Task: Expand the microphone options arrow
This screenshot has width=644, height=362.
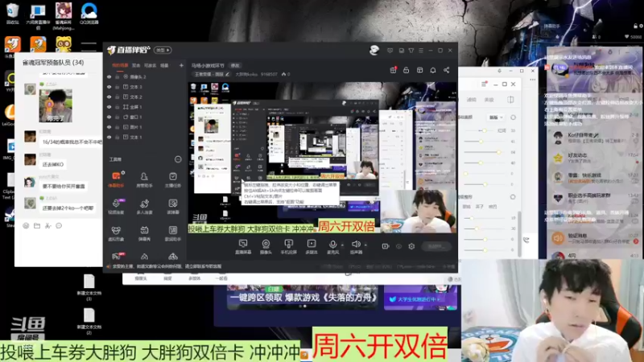Action: pos(342,245)
